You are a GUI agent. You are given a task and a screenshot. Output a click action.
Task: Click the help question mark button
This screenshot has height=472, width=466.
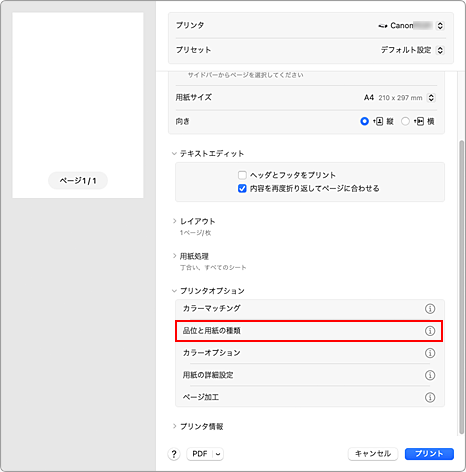(x=174, y=454)
